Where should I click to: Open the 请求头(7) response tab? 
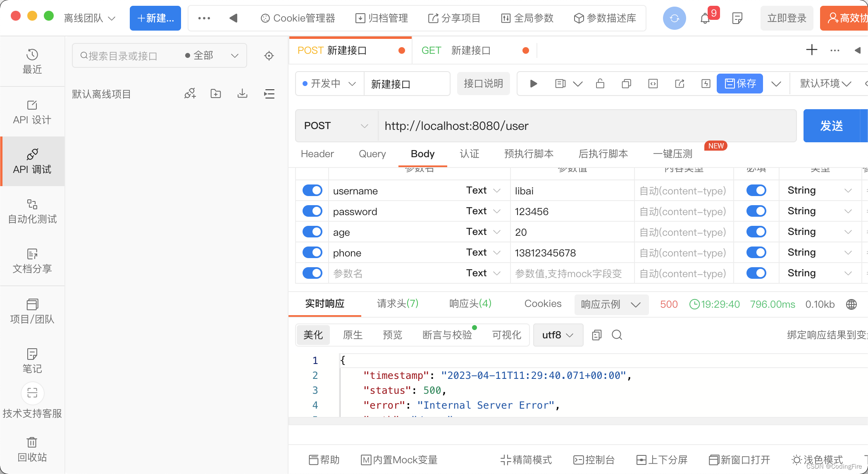(x=397, y=304)
